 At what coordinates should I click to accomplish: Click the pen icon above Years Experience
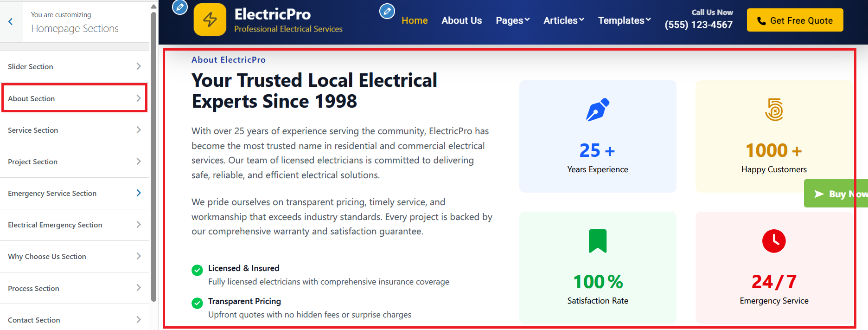tap(598, 110)
